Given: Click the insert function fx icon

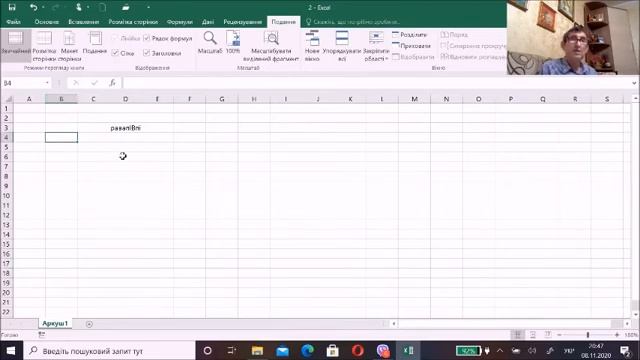Looking at the screenshot, I should (112, 83).
